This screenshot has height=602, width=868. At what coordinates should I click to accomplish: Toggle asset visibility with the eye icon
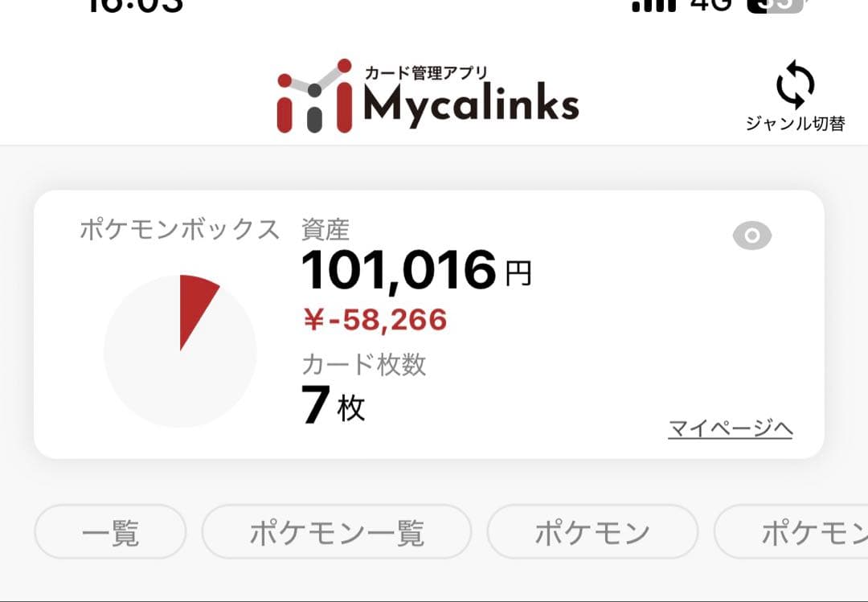point(752,235)
